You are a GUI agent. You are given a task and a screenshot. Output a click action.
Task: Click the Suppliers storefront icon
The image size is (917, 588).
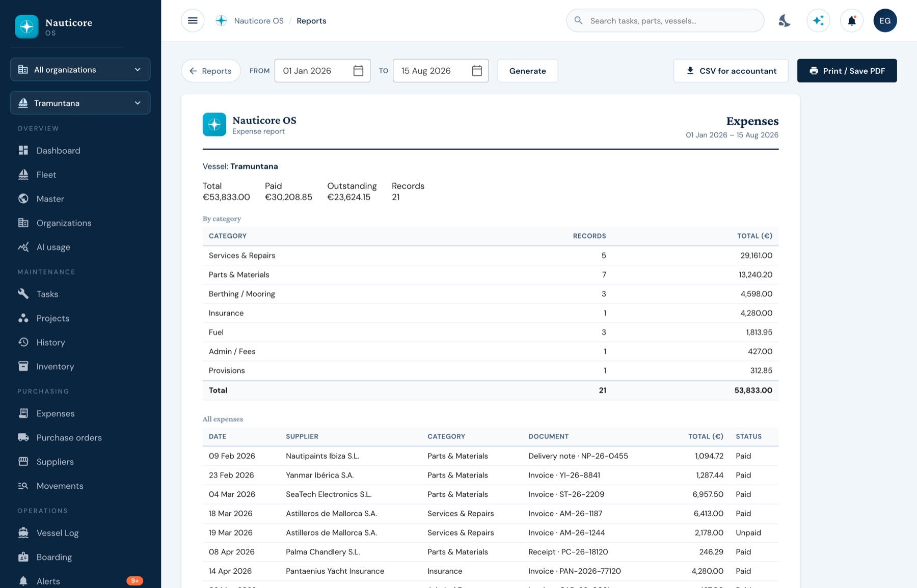tap(23, 462)
